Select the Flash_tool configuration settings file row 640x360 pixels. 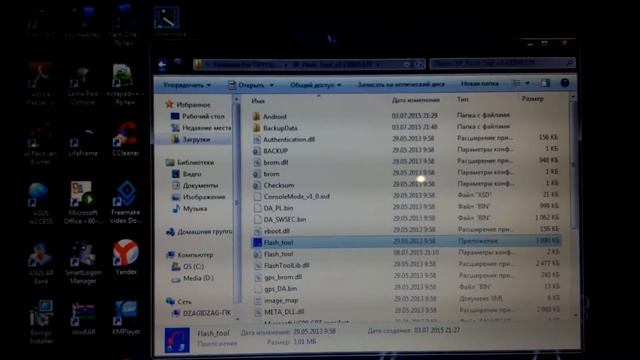[x=406, y=253]
